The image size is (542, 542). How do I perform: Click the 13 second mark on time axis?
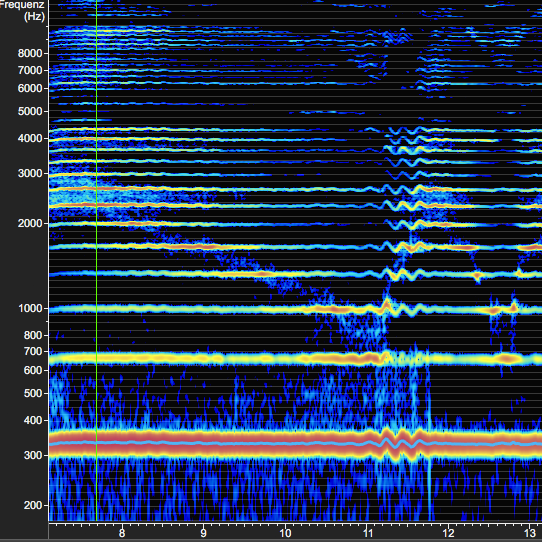pos(531,533)
